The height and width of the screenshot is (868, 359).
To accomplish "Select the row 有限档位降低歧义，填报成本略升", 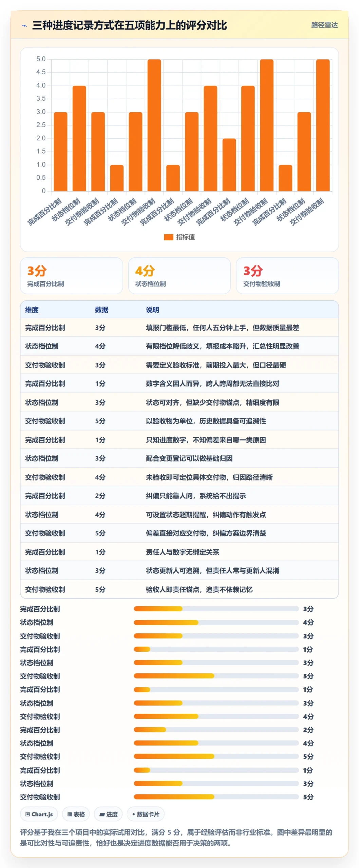I will point(179,346).
